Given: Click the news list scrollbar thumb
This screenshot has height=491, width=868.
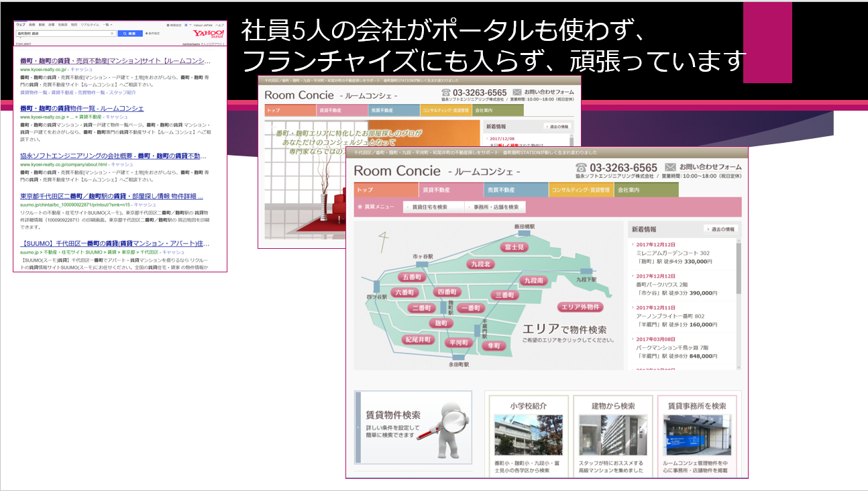Looking at the screenshot, I should [739, 268].
